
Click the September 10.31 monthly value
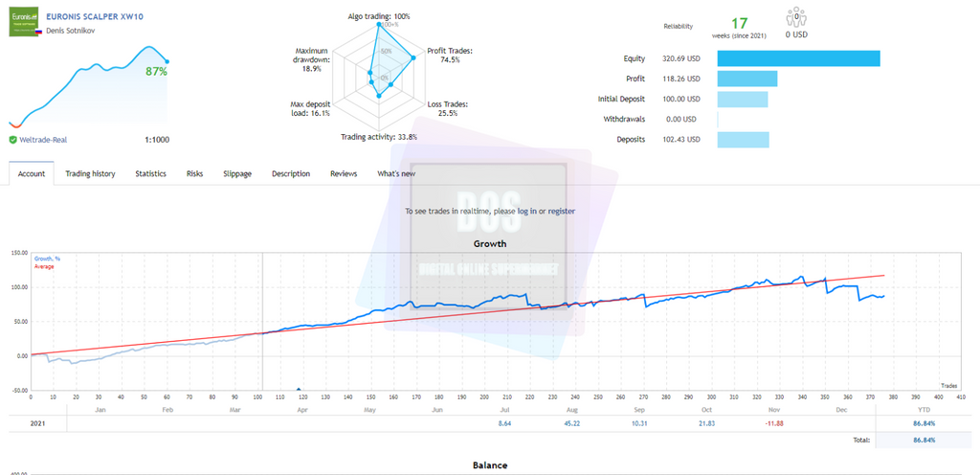point(638,423)
